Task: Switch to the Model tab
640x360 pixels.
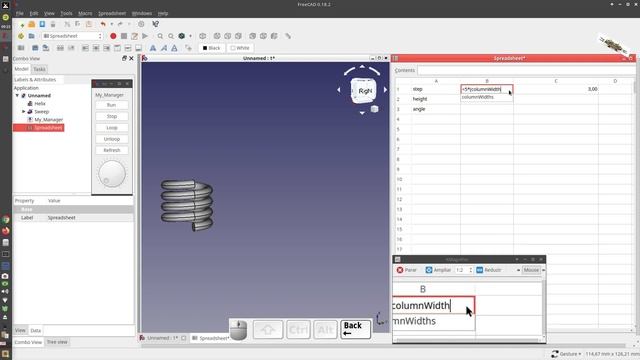Action: pos(21,69)
